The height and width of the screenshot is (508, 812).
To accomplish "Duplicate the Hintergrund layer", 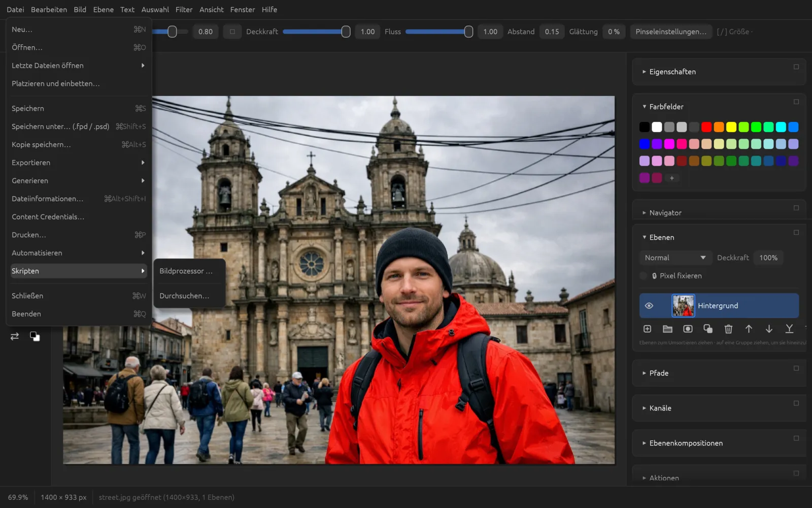I will 708,329.
